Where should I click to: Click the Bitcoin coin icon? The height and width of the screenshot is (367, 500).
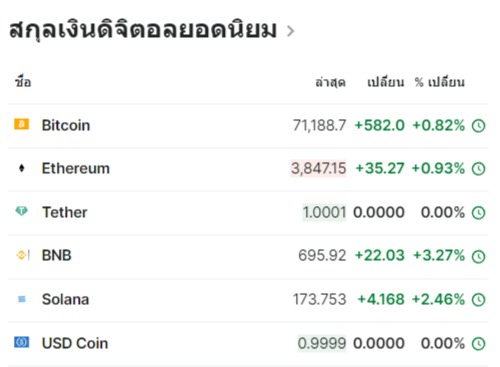point(22,124)
